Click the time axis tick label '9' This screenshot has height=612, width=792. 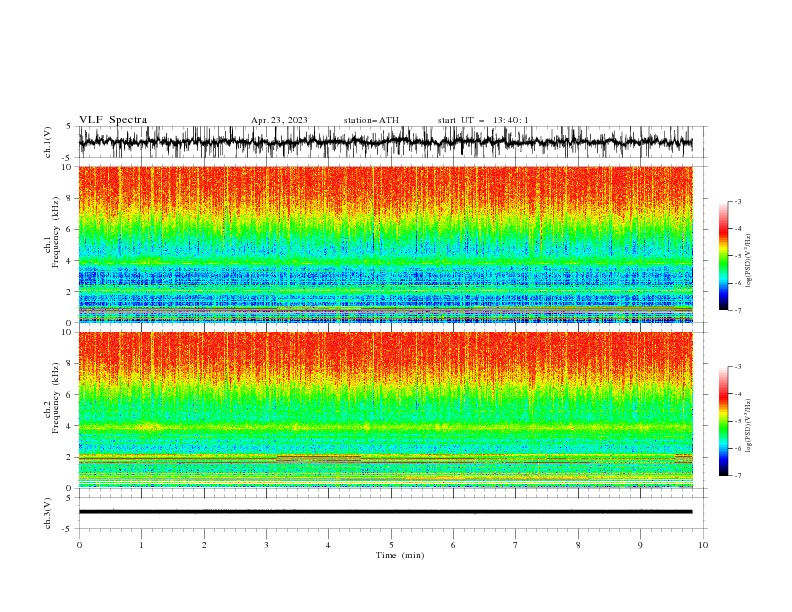point(640,545)
